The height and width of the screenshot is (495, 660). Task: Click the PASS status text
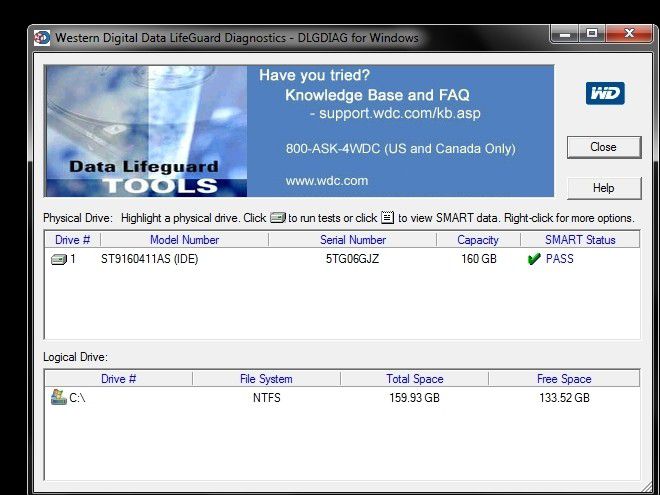click(x=559, y=258)
